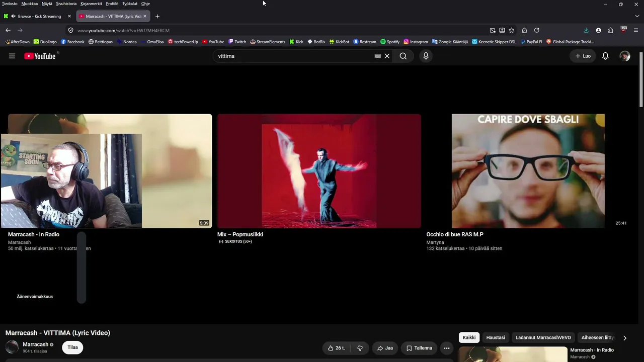Dislike the video
The height and width of the screenshot is (362, 644).
(x=360, y=348)
